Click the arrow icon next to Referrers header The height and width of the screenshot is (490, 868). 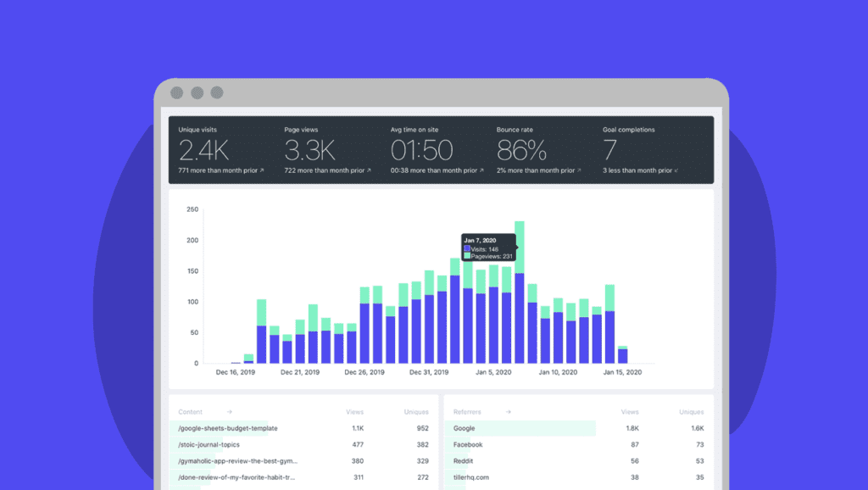[509, 412]
